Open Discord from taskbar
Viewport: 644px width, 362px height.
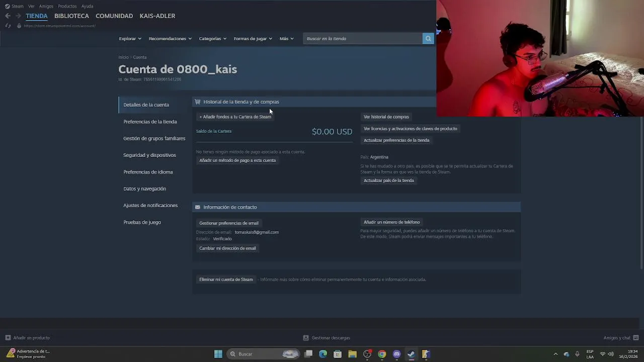396,354
